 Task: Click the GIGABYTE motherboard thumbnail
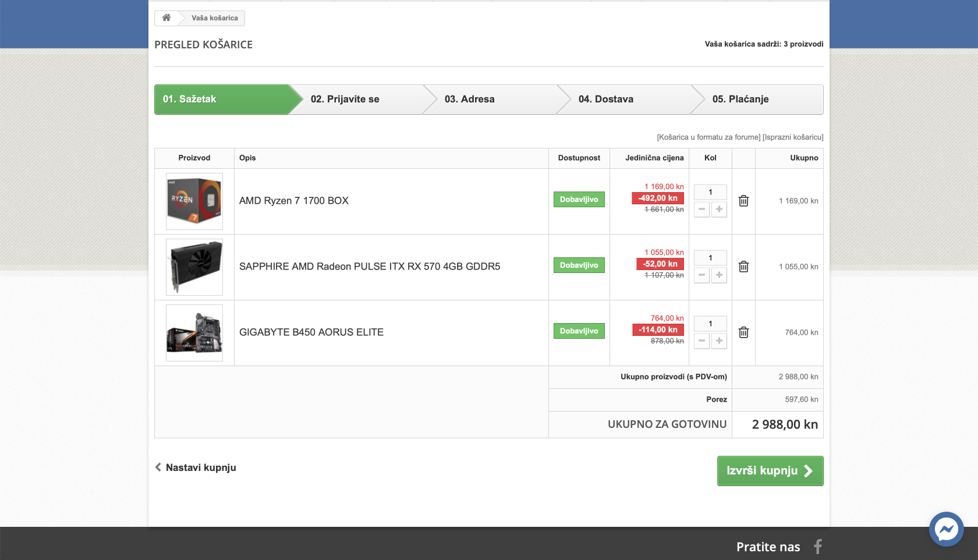[x=194, y=333]
